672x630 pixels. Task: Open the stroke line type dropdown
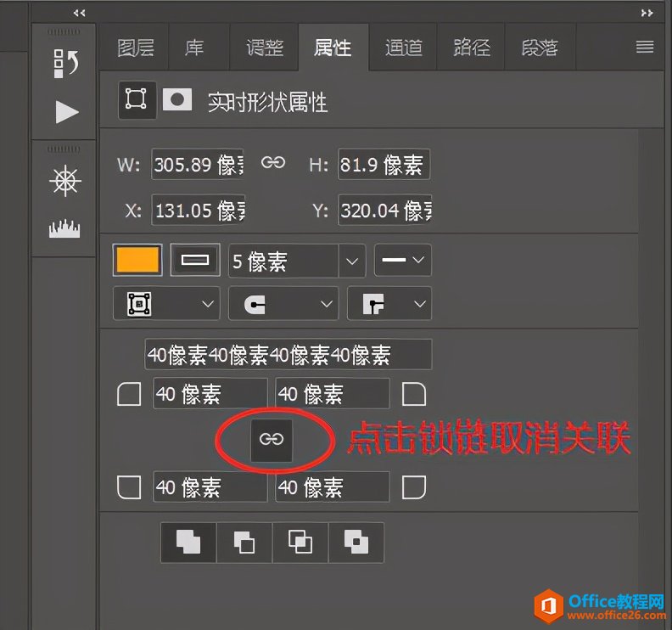403,260
